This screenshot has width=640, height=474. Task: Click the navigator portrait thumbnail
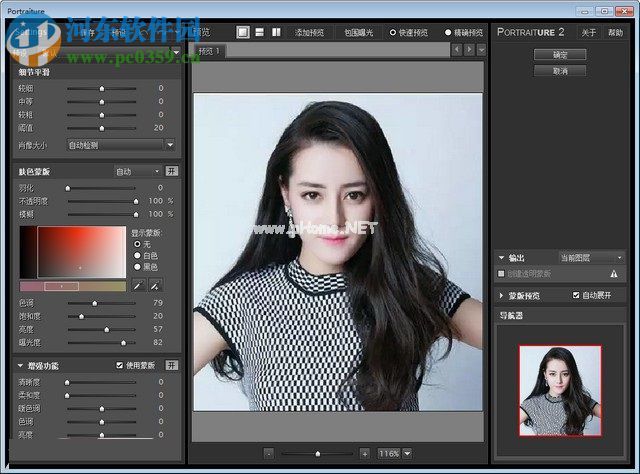[x=560, y=390]
